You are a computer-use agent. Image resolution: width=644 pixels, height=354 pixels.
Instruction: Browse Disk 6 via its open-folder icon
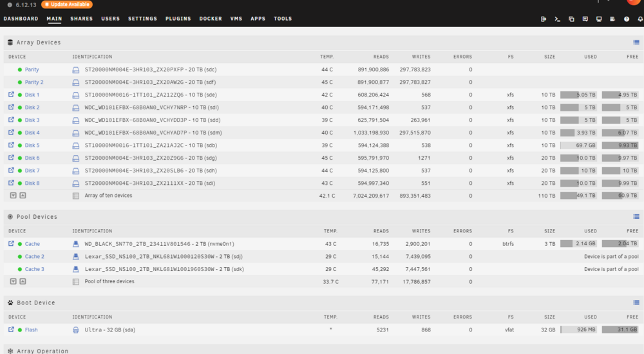[x=11, y=158]
